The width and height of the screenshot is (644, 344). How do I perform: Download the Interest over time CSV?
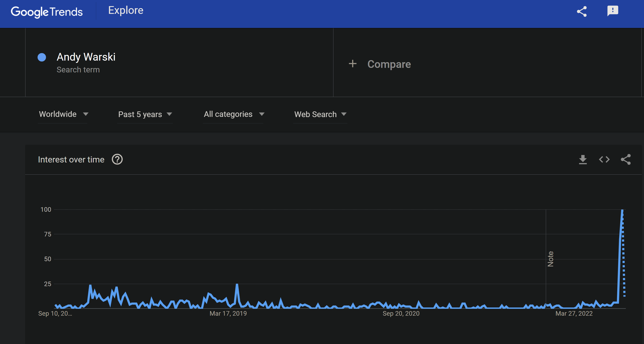(583, 160)
